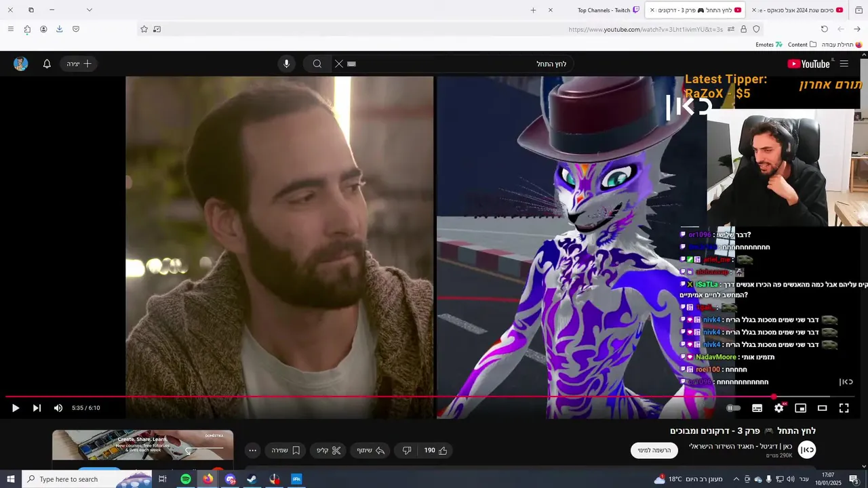Show hidden system tray icons
Screen dimensions: 868x488
[736, 479]
